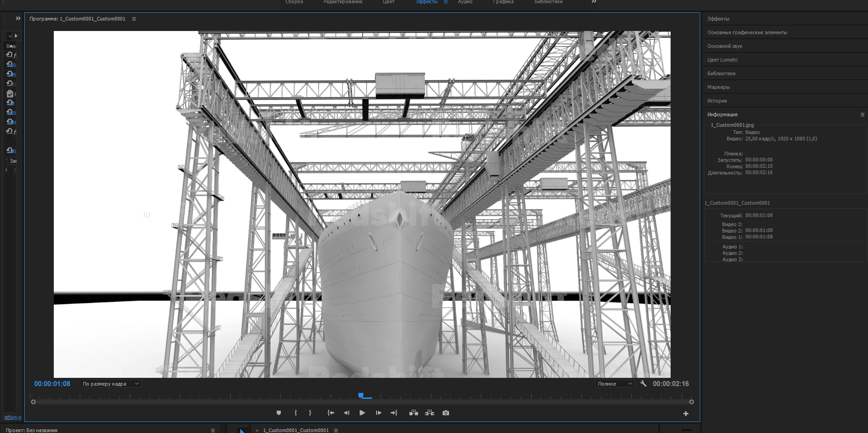Open the workspace tab menu next to Эффекты
This screenshot has height=433, width=868.
(446, 2)
